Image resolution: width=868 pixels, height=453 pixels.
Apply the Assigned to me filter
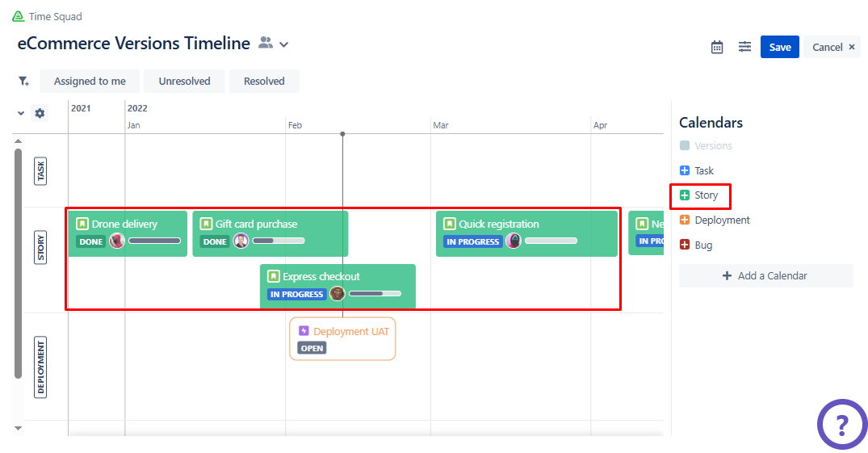(x=90, y=81)
